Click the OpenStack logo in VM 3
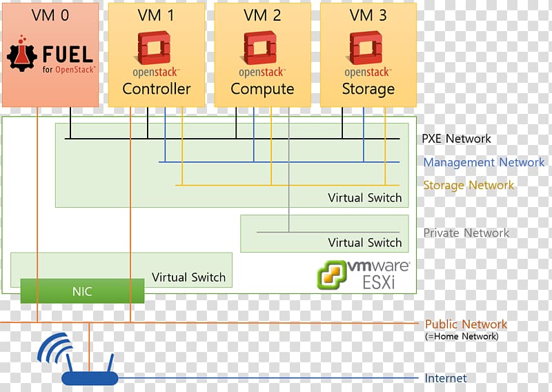This screenshot has height=392, width=552. (x=368, y=55)
